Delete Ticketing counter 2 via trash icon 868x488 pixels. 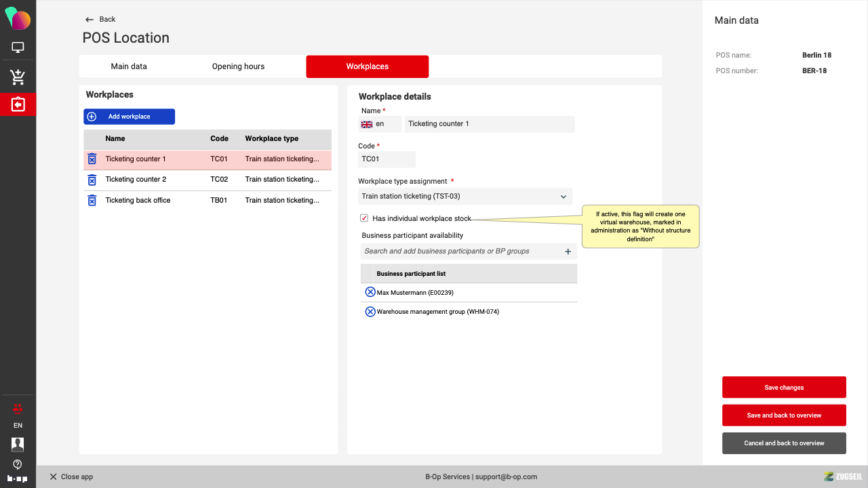[x=92, y=180]
